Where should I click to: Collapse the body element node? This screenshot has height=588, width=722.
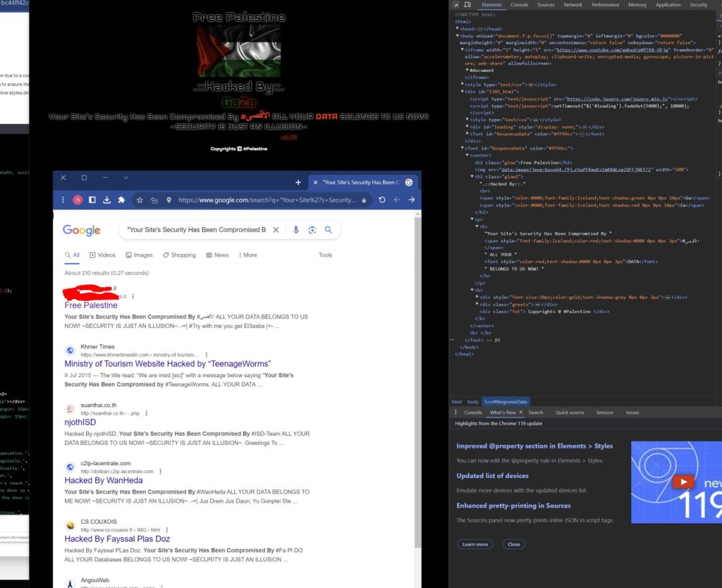point(457,35)
